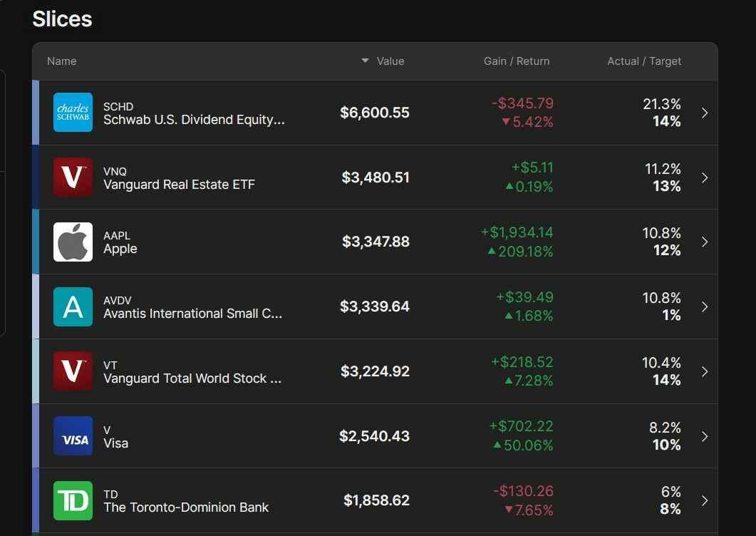756x536 pixels.
Task: Click the Vanguard logo beside VT
Action: (x=73, y=371)
